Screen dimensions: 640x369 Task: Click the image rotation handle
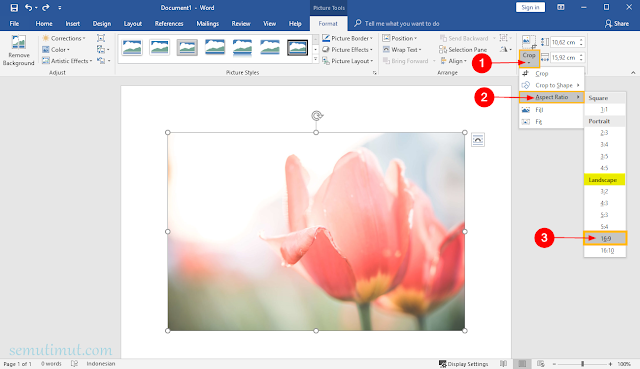[317, 116]
